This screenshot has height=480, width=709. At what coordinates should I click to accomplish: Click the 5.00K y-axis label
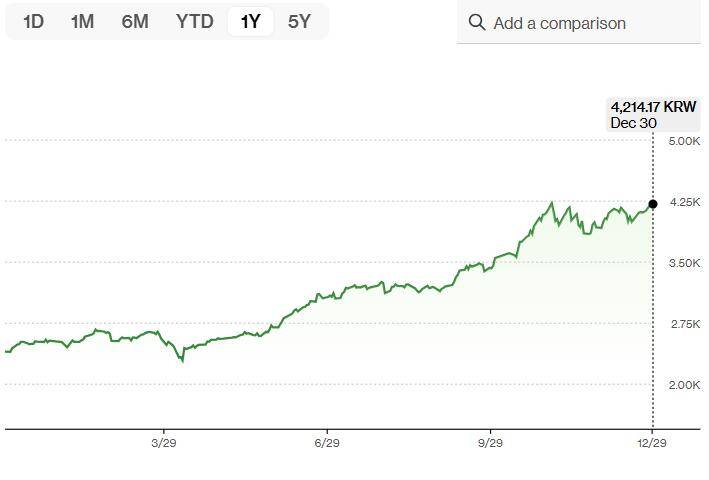684,141
